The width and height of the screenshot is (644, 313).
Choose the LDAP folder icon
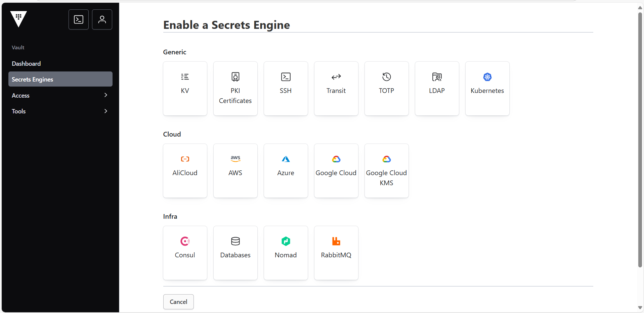coord(437,77)
